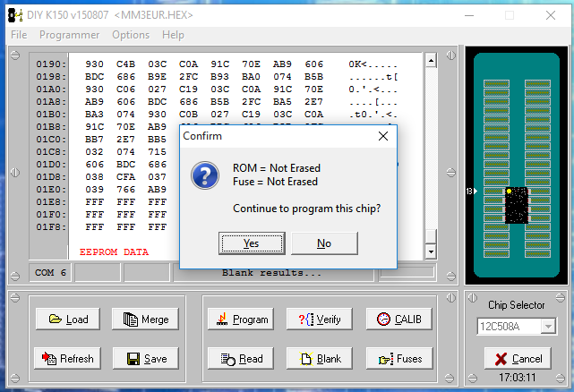Click the Save button with floppy icon
Screen dimensions: 574x392
coord(145,359)
